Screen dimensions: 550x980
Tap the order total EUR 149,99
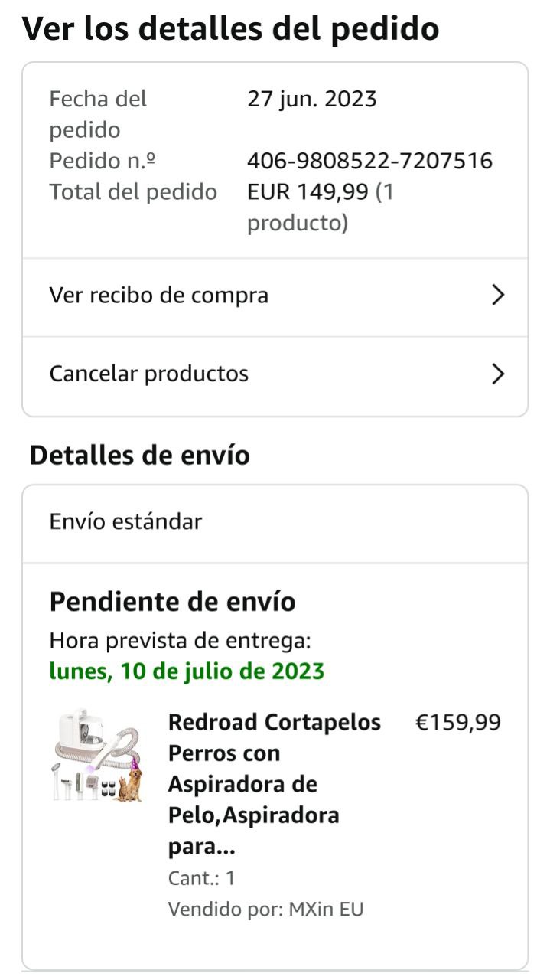tap(308, 191)
